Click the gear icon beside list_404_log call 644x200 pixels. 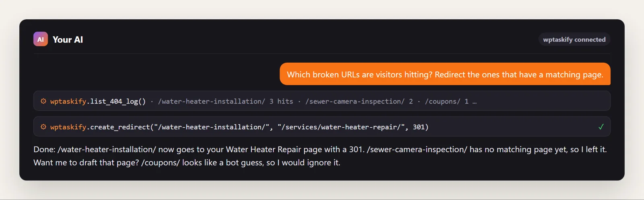[43, 101]
